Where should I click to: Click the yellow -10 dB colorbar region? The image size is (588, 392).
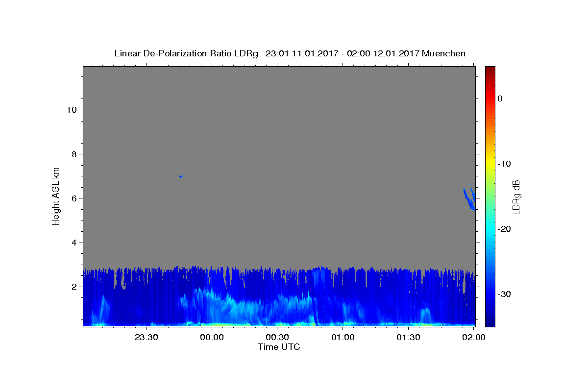(x=490, y=164)
